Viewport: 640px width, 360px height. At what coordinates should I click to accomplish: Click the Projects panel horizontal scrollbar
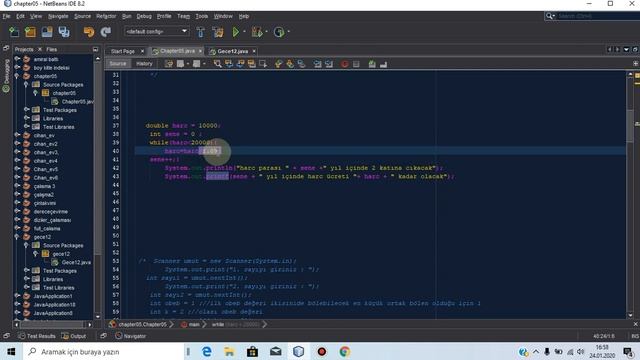[53, 324]
